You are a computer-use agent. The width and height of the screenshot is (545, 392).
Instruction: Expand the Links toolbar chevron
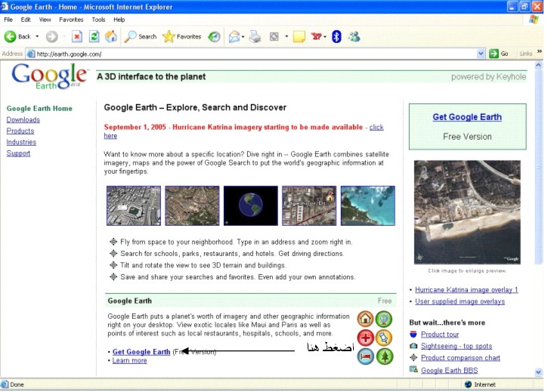coord(539,54)
